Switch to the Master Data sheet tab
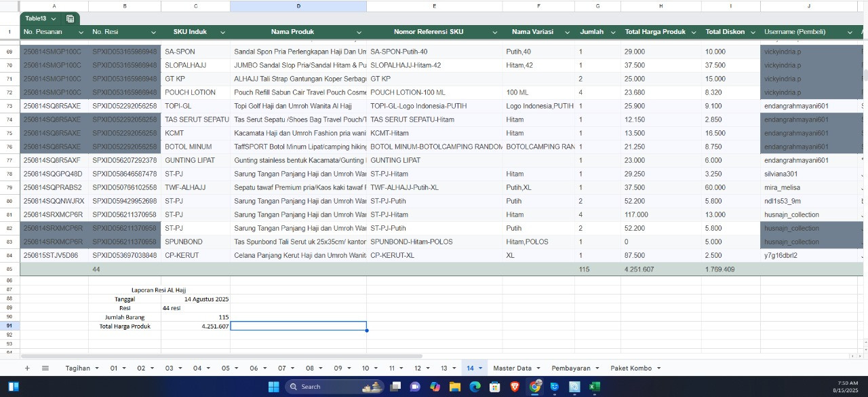 pyautogui.click(x=512, y=368)
